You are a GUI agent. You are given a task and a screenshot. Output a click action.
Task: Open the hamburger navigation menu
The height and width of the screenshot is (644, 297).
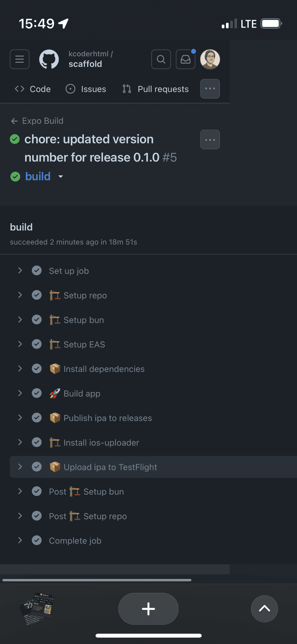click(19, 59)
